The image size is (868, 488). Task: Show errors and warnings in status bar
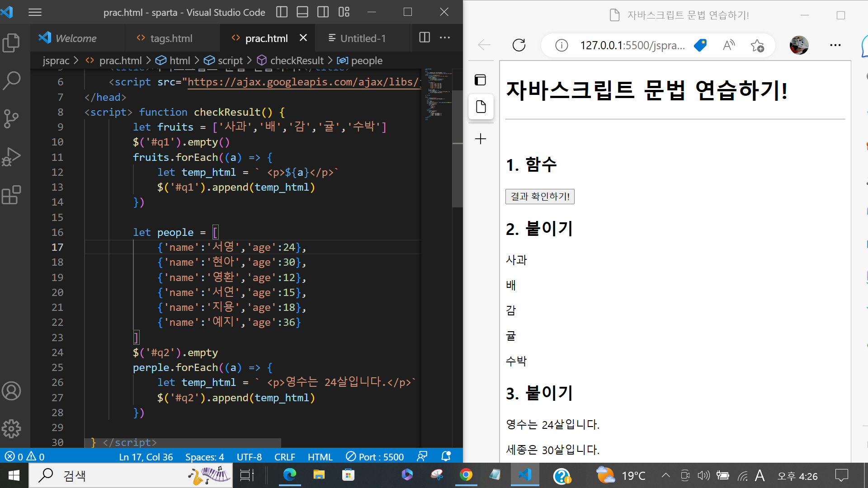coord(24,457)
